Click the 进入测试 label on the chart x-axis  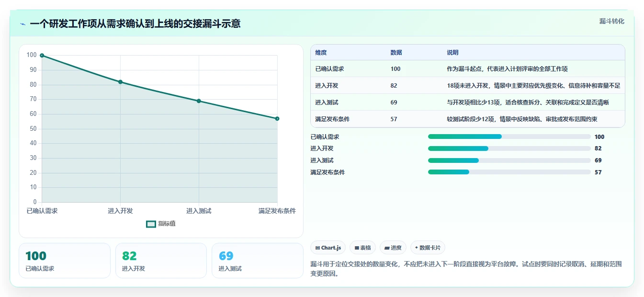(x=199, y=211)
